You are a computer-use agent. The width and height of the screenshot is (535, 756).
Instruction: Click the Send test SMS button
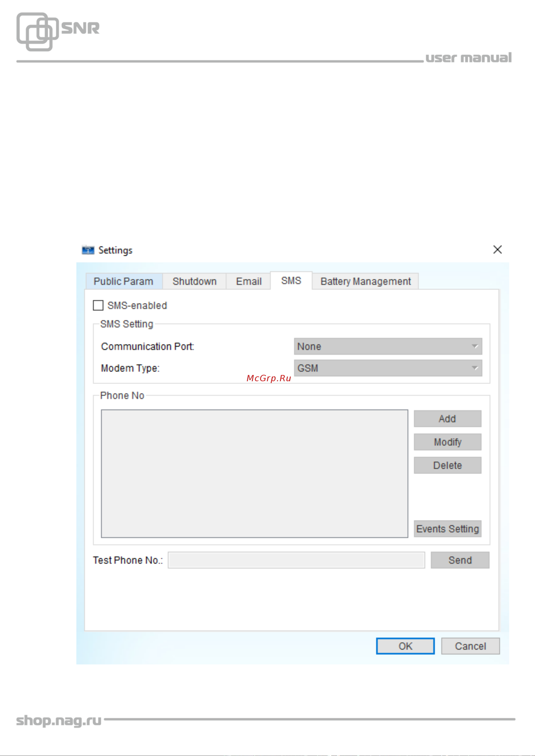460,560
